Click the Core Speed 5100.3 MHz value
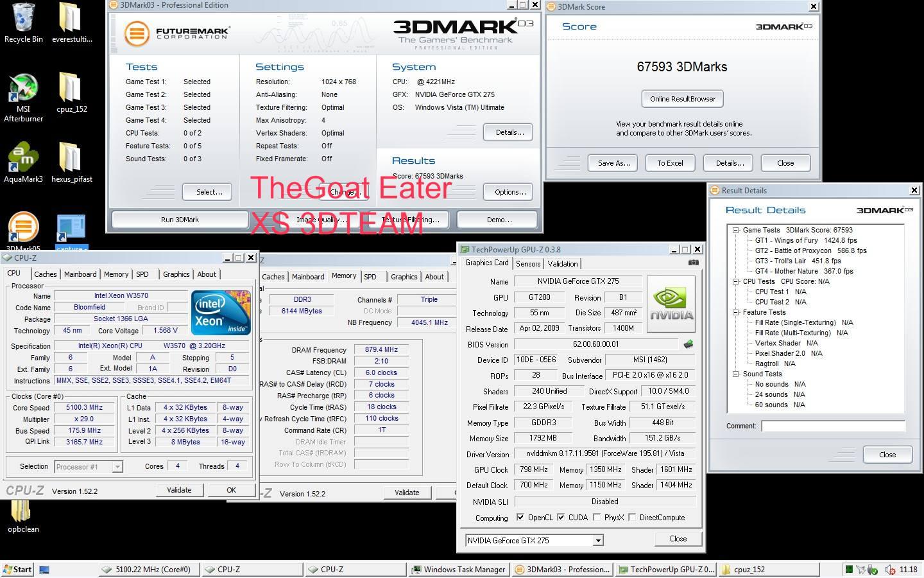Viewport: 924px width, 578px height. point(85,407)
